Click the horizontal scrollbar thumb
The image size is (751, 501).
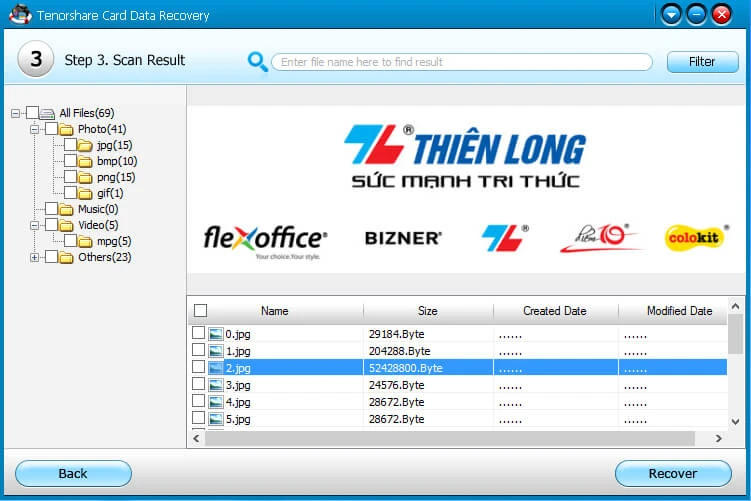pyautogui.click(x=450, y=438)
